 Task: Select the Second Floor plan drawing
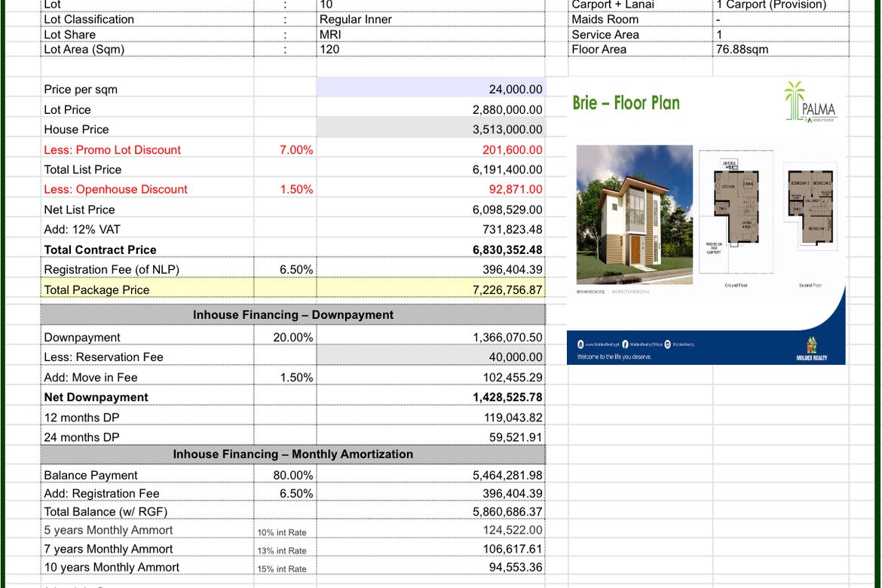[810, 207]
